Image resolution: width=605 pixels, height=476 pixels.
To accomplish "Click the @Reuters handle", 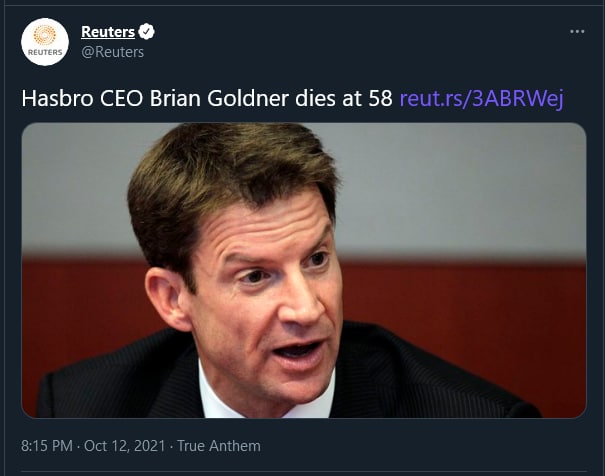I will click(112, 52).
